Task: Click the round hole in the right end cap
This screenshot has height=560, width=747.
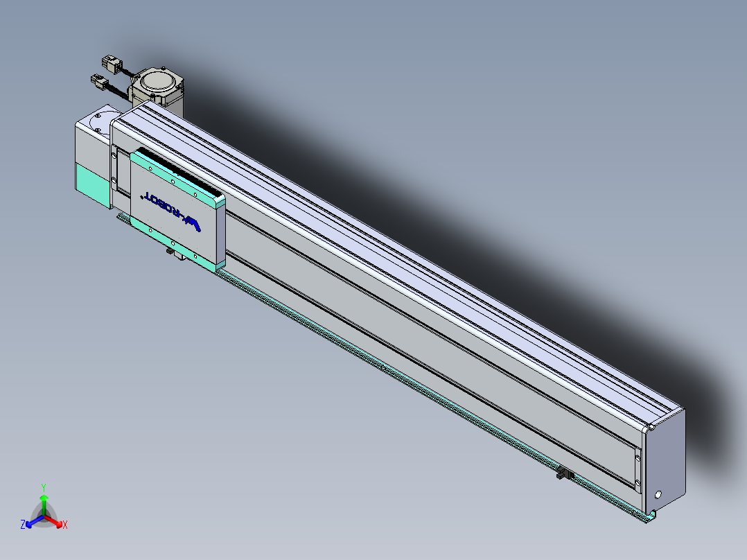Action: (658, 495)
